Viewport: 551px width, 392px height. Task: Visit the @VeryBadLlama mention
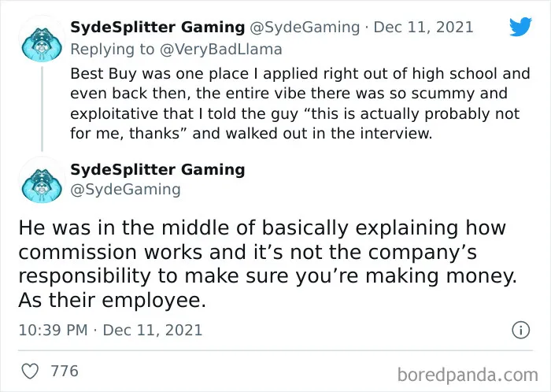click(x=221, y=49)
